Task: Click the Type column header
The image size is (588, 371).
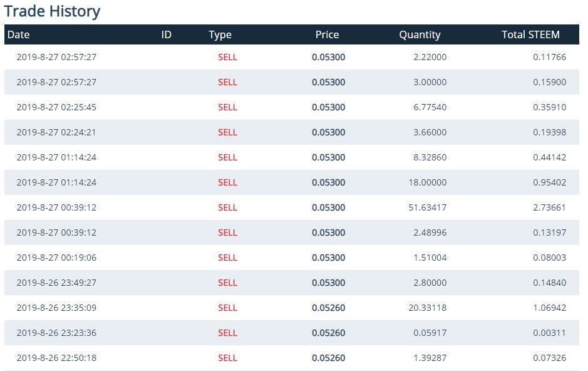Action: (220, 35)
